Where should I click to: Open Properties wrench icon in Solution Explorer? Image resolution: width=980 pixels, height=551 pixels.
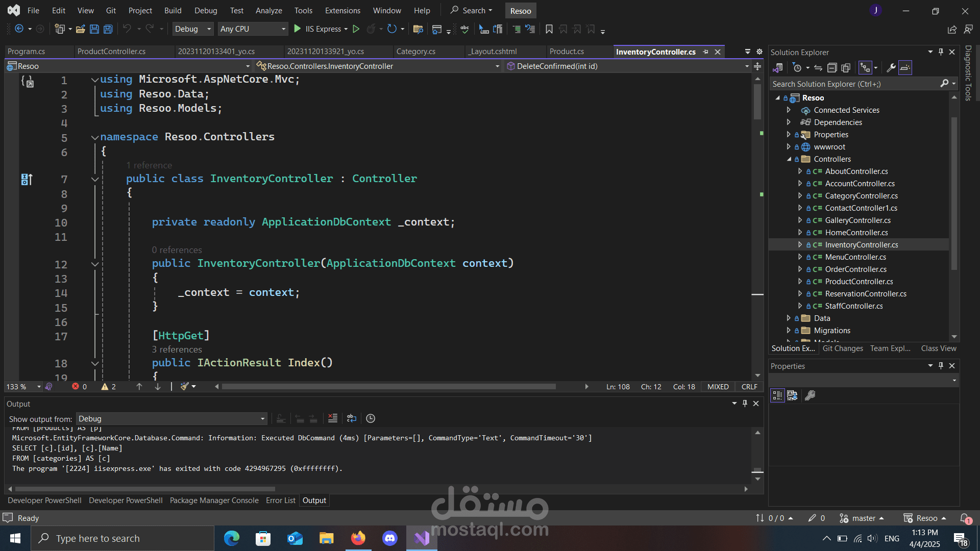click(891, 67)
